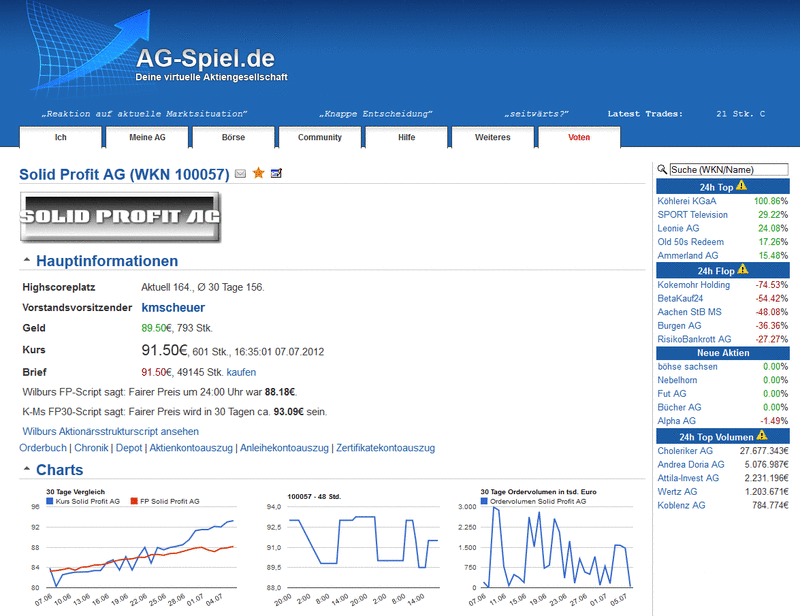Switch to the Börse tab

click(233, 137)
